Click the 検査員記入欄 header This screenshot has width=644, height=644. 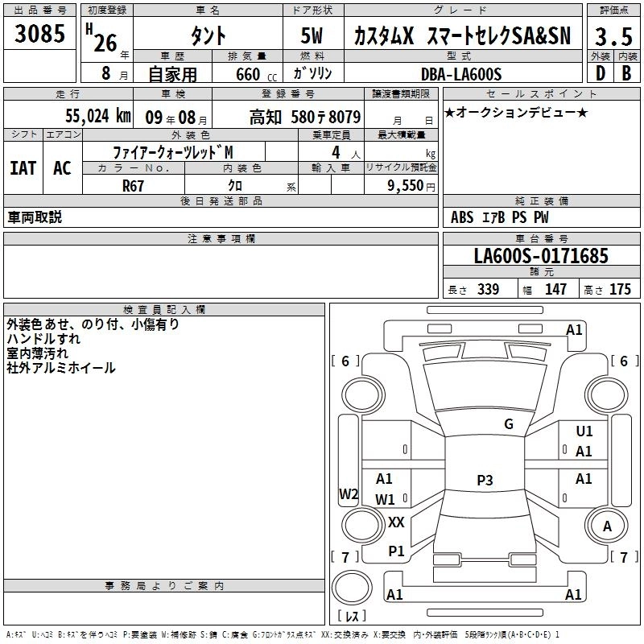click(x=164, y=310)
